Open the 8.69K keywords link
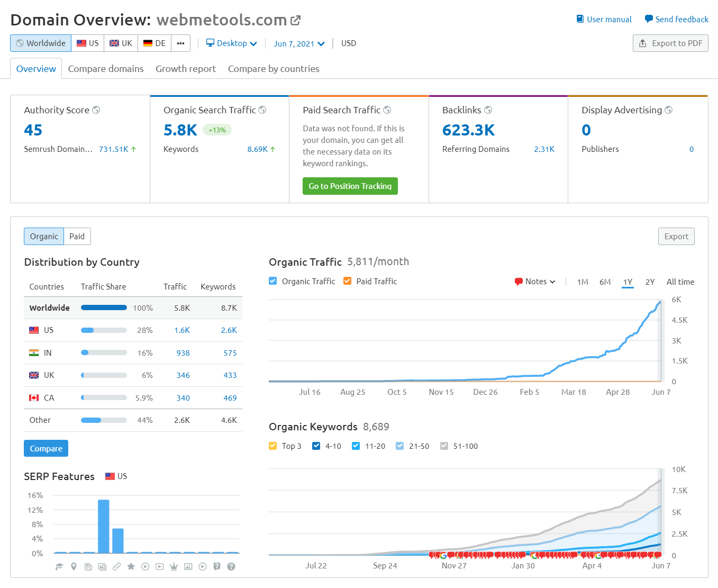 [258, 149]
